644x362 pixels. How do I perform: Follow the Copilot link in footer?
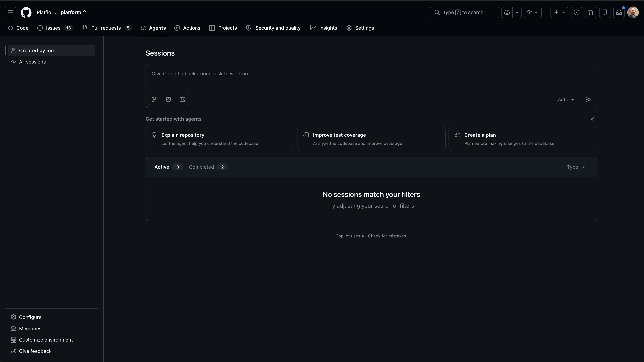click(342, 236)
